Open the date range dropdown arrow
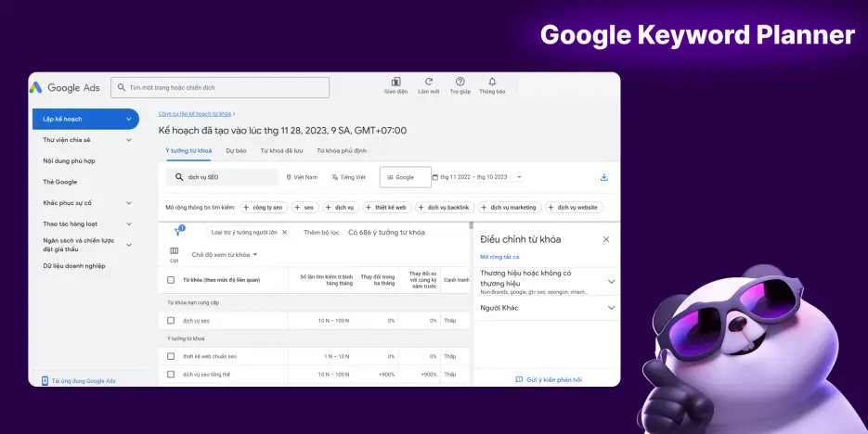Viewport: 868px width, 434px height. (519, 177)
